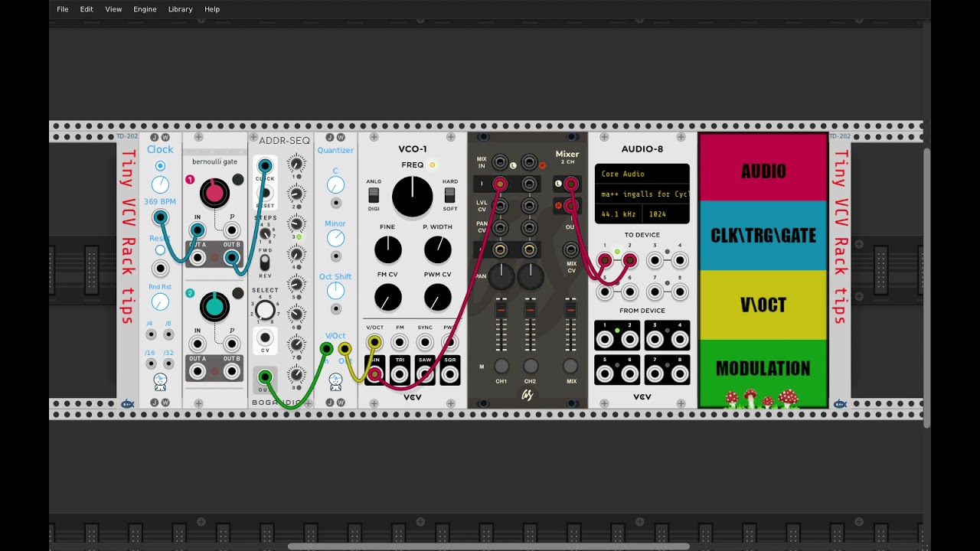This screenshot has width=980, height=551.
Task: Click the ADDR-SEQ step 5 knob
Action: [x=296, y=285]
